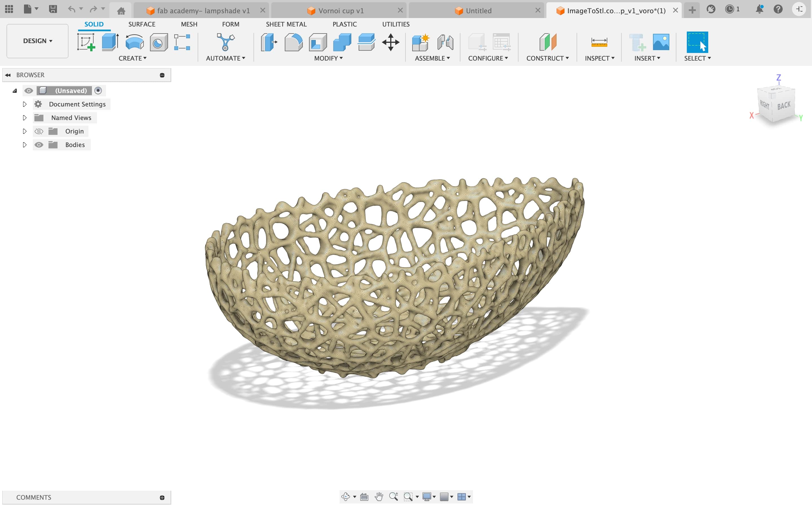Switch to the MESH tab
The image size is (812, 507).
(189, 24)
